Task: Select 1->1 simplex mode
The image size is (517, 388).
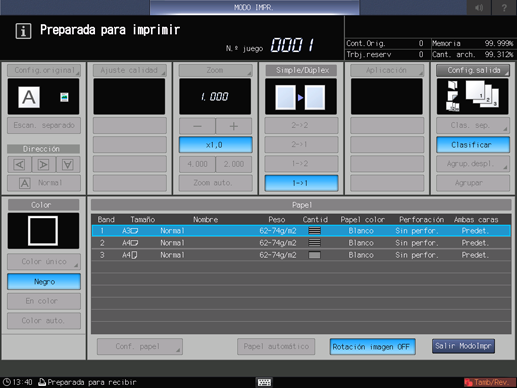Action: click(x=301, y=183)
